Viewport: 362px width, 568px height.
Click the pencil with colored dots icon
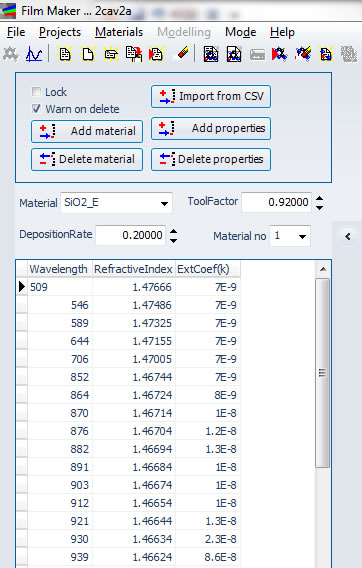click(303, 54)
